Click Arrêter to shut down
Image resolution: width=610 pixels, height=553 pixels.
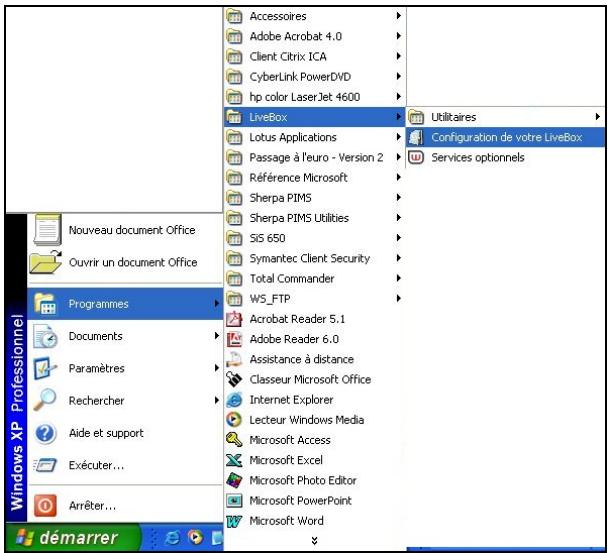(92, 506)
